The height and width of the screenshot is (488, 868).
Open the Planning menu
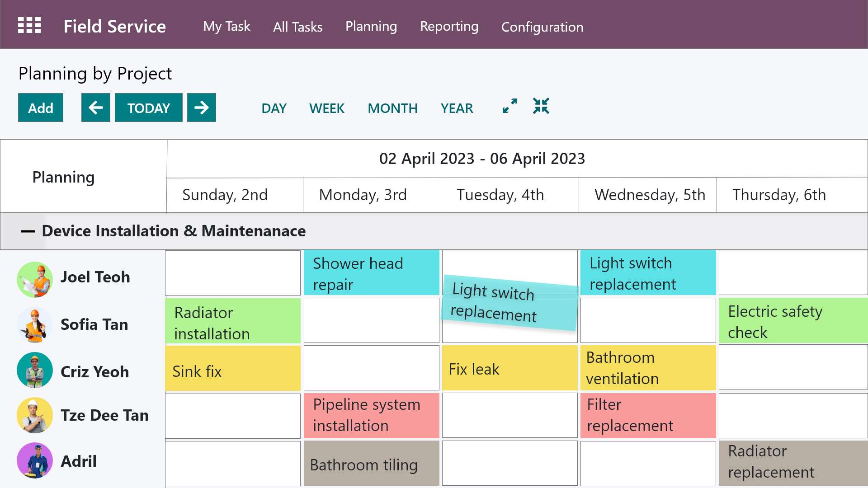(x=371, y=26)
